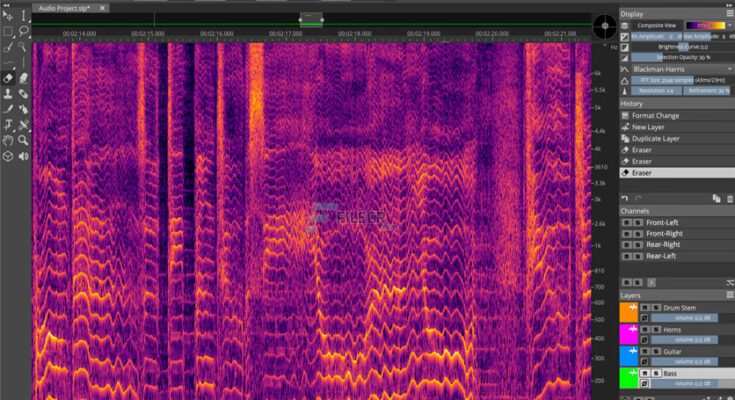
Task: Click the spectrogram colormap gradient swatch
Action: (711, 25)
